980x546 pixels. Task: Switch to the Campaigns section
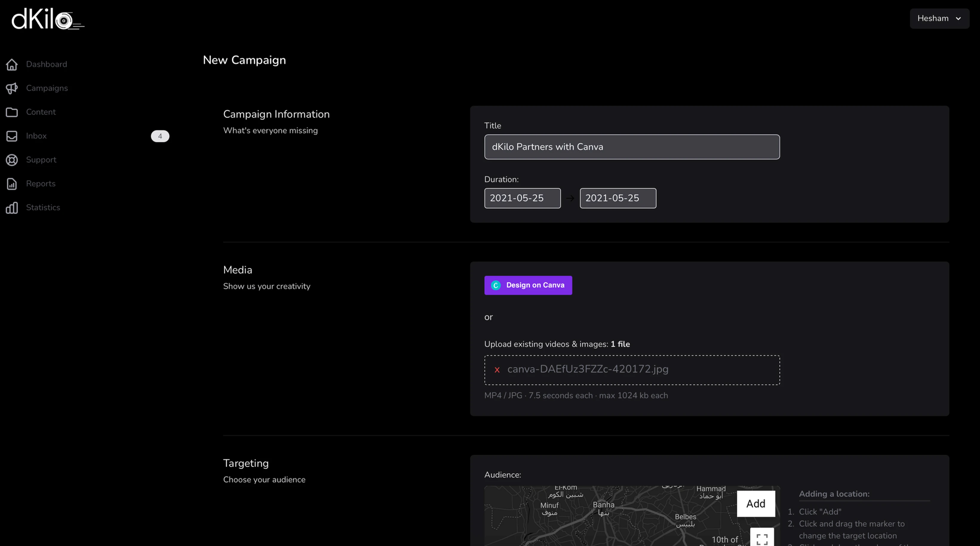coord(47,88)
